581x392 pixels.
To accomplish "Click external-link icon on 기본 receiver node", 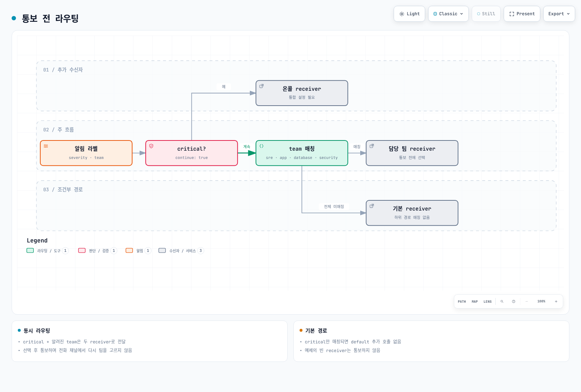I will tap(372, 206).
